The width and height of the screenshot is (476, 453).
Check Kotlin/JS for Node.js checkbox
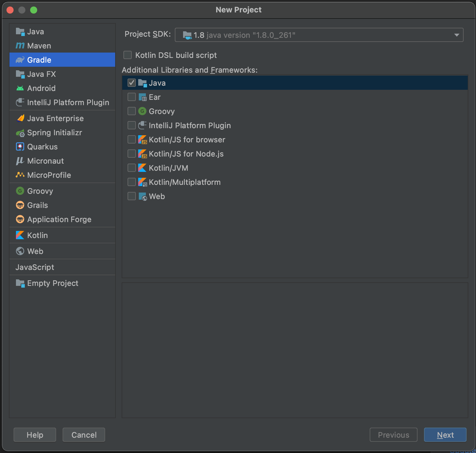132,154
